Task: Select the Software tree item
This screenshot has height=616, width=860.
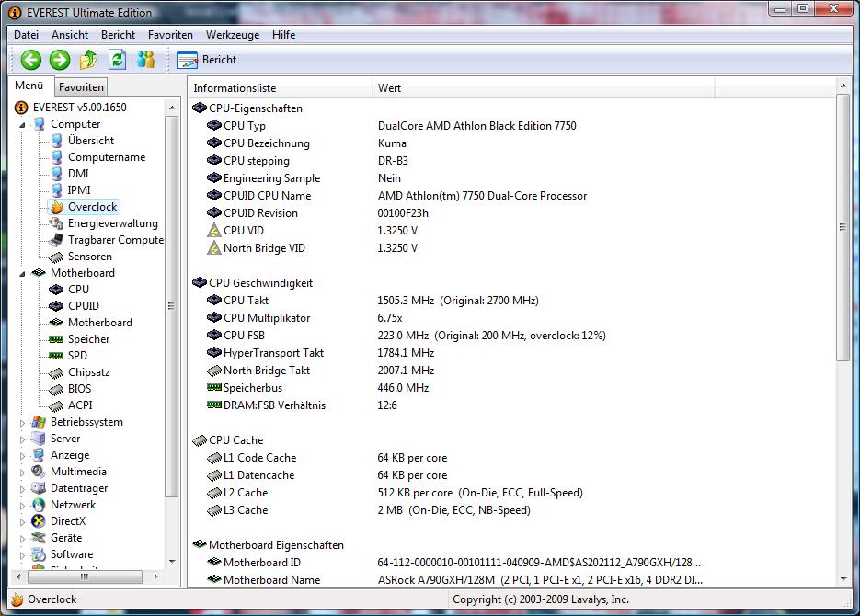Action: coord(72,554)
